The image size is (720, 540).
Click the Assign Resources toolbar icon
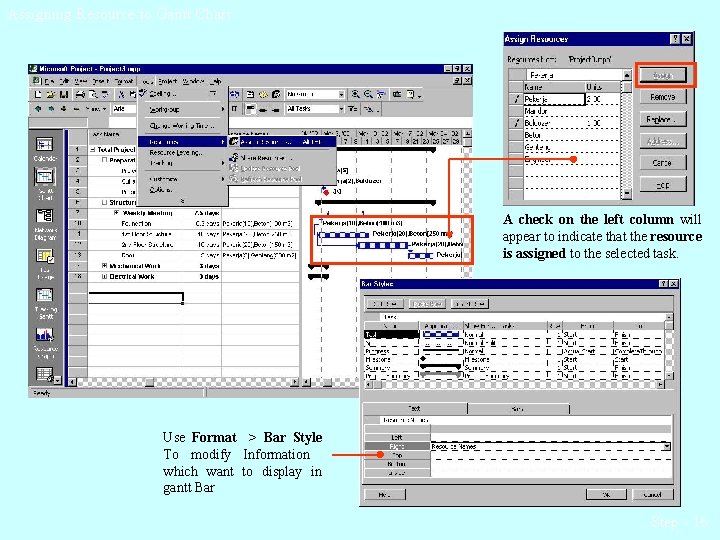click(x=276, y=94)
